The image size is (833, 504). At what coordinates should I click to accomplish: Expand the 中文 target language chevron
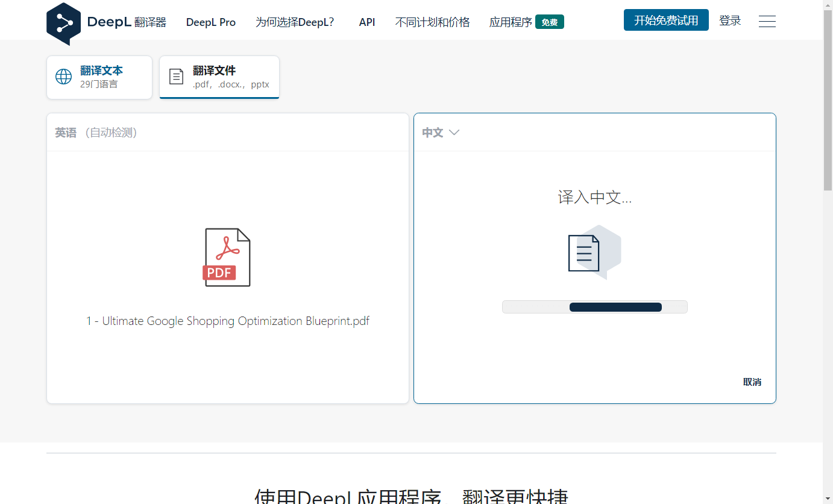[454, 133]
